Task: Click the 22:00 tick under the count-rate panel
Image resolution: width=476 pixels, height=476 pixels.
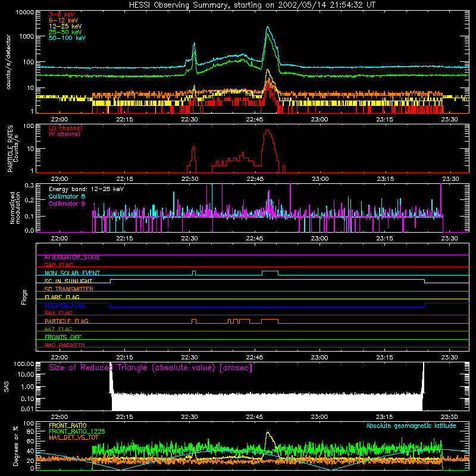Action: [59, 120]
